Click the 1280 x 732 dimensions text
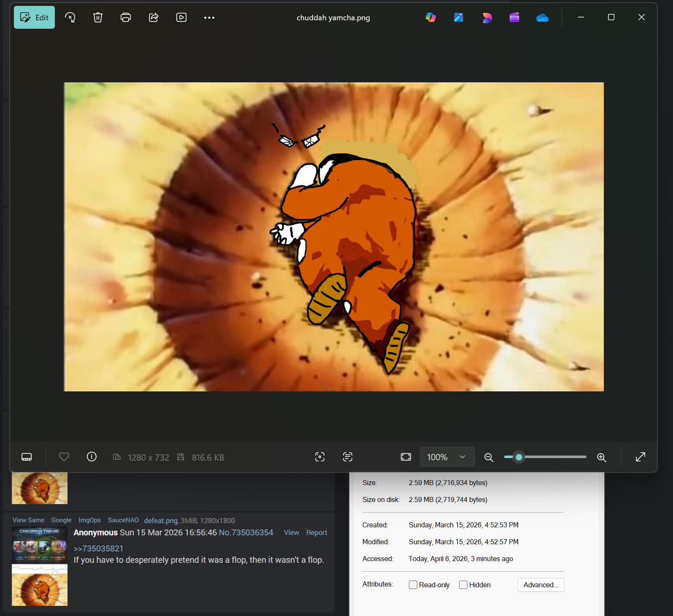Viewport: 673px width, 616px height. tap(149, 458)
